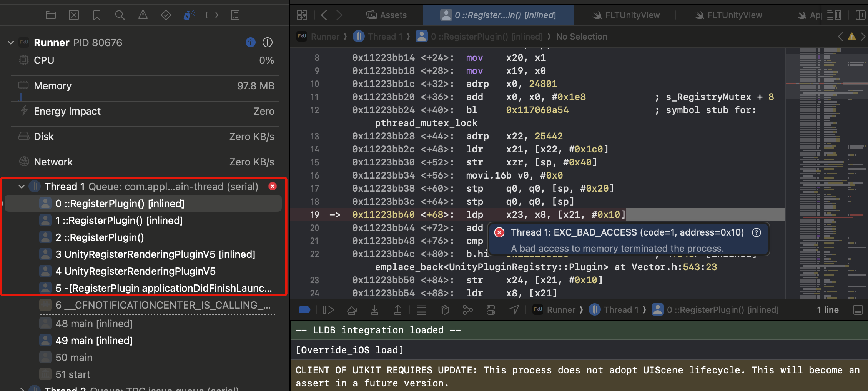The height and width of the screenshot is (391, 868).
Task: Open the FLTUnityView tab beside the Register tab
Action: 626,15
